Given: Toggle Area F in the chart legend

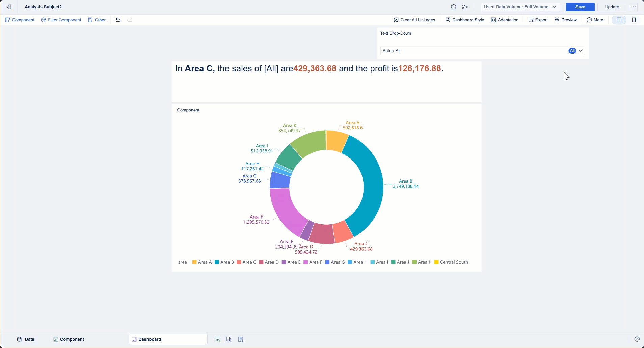Looking at the screenshot, I should [313, 262].
